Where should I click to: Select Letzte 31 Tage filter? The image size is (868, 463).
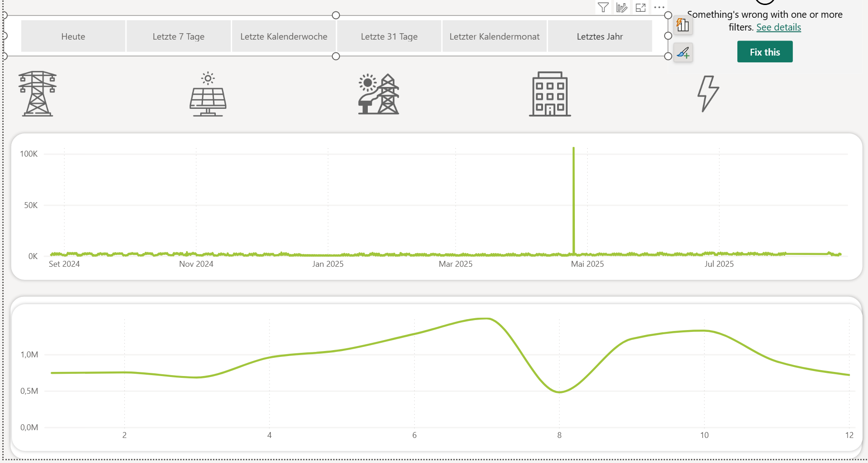(x=389, y=36)
